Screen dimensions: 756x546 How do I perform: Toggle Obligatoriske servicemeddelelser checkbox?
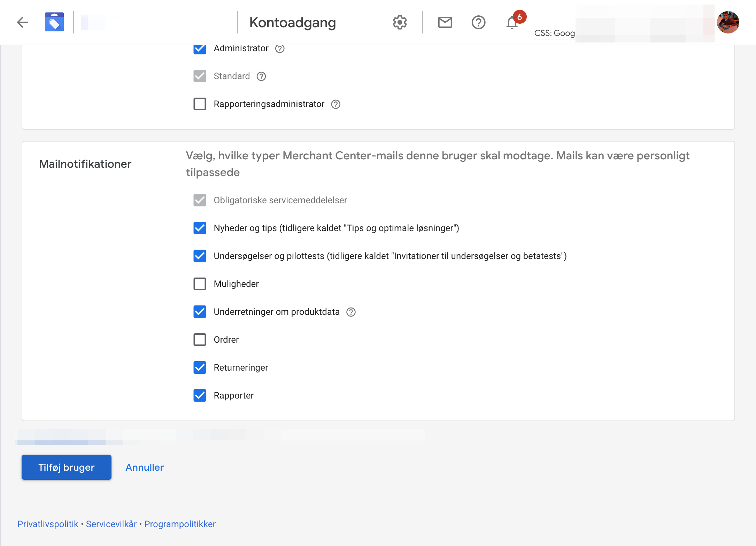click(x=200, y=200)
